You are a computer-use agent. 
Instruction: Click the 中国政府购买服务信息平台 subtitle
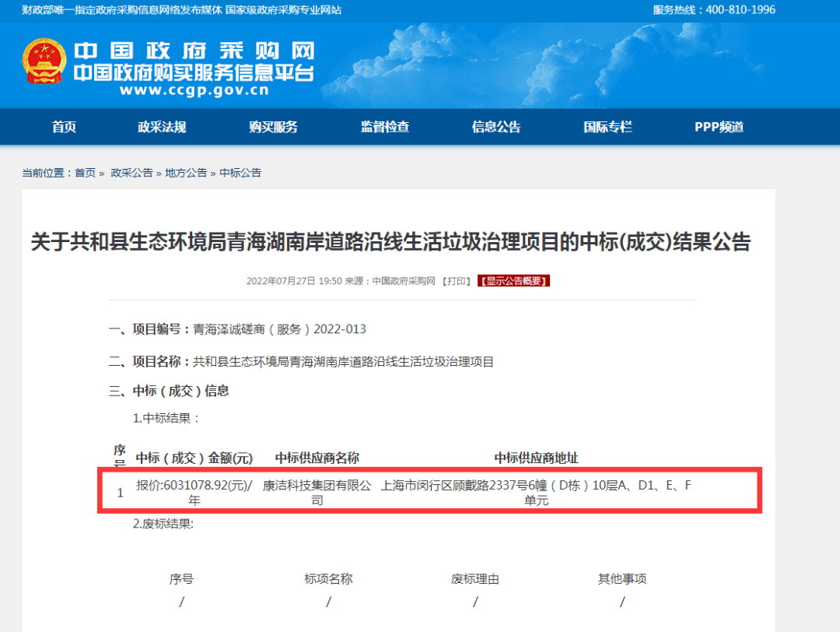(194, 73)
